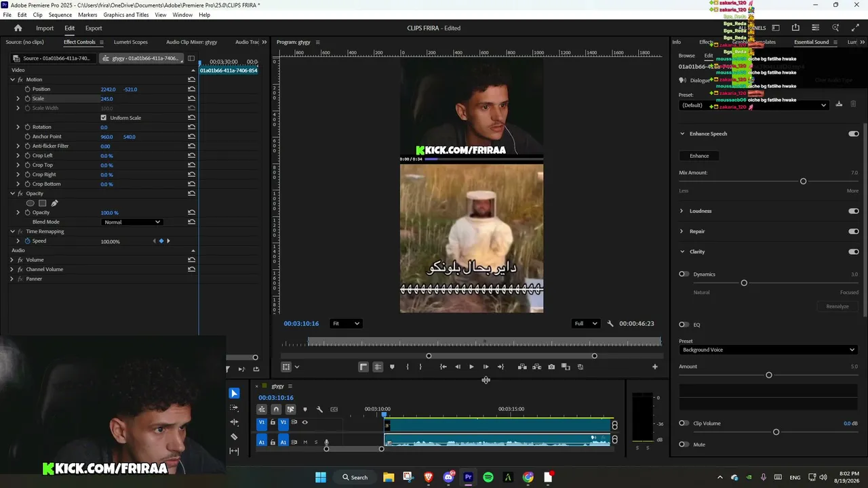
Task: Open Timeline Display Settings wrench
Action: click(x=319, y=409)
